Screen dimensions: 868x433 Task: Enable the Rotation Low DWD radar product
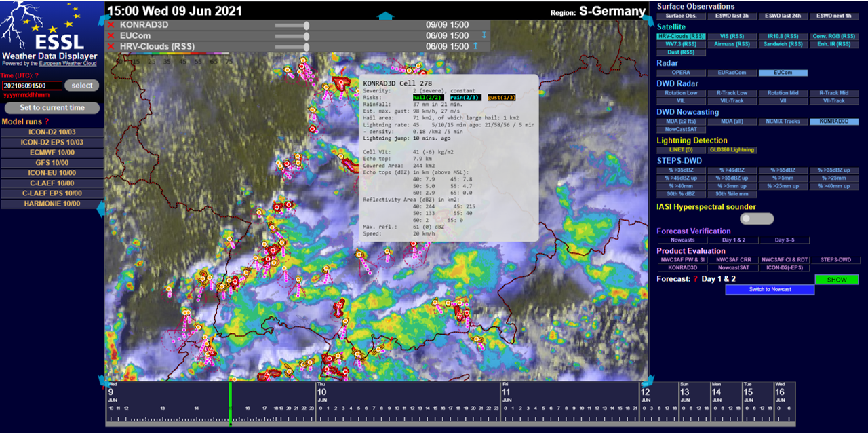[681, 93]
